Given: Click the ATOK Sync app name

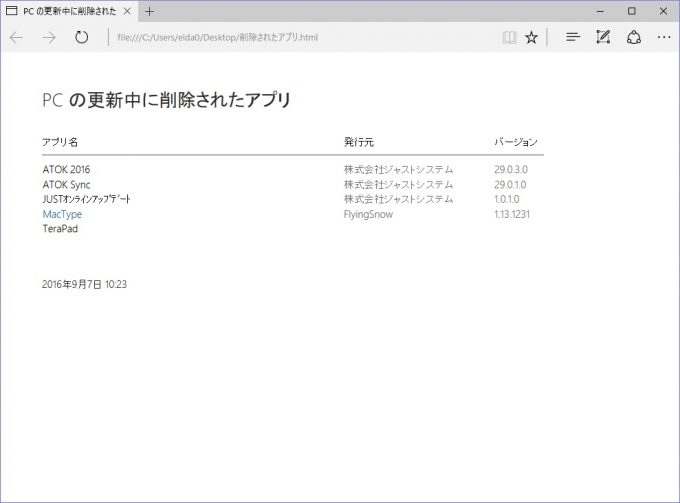Looking at the screenshot, I should coord(66,185).
